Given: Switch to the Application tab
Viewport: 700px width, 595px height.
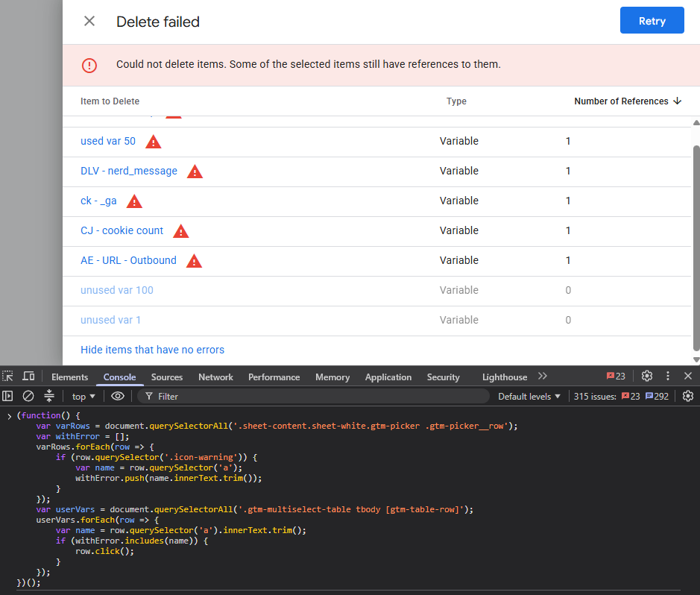Looking at the screenshot, I should [x=388, y=377].
